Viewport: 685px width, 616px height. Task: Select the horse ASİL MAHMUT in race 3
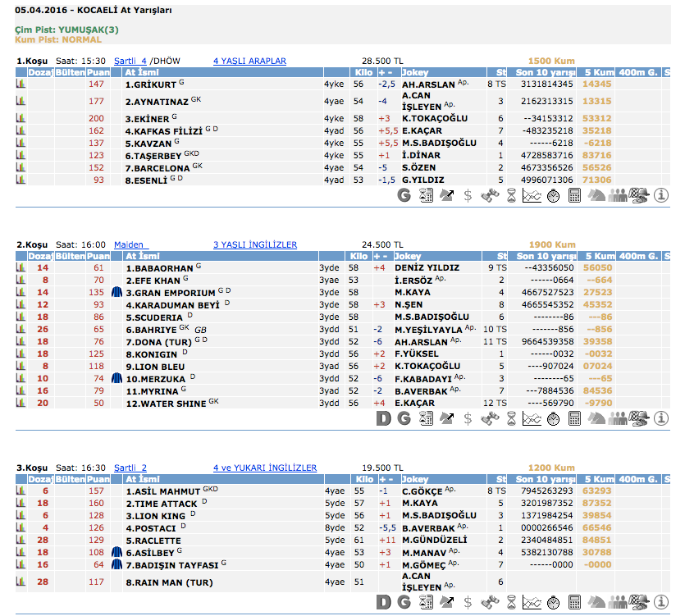[162, 491]
